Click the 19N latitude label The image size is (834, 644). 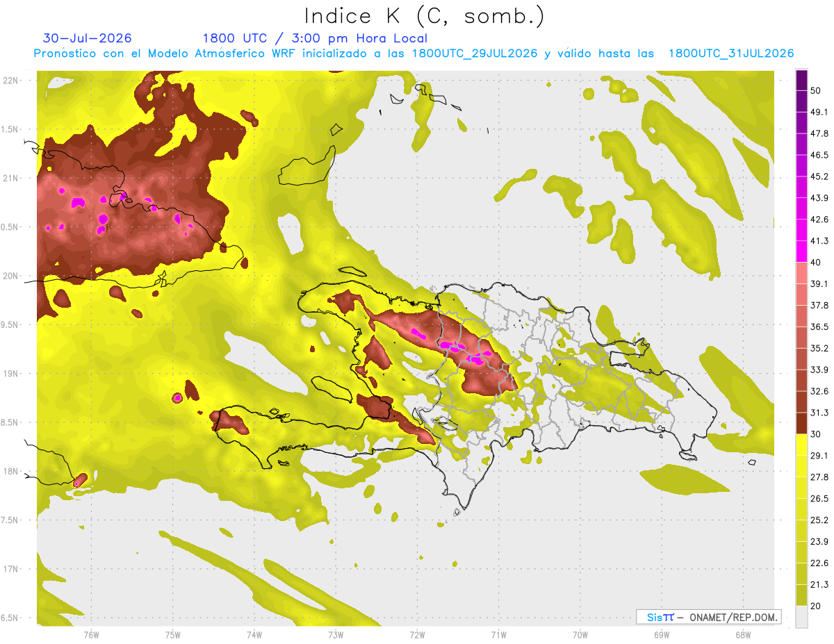coord(12,374)
